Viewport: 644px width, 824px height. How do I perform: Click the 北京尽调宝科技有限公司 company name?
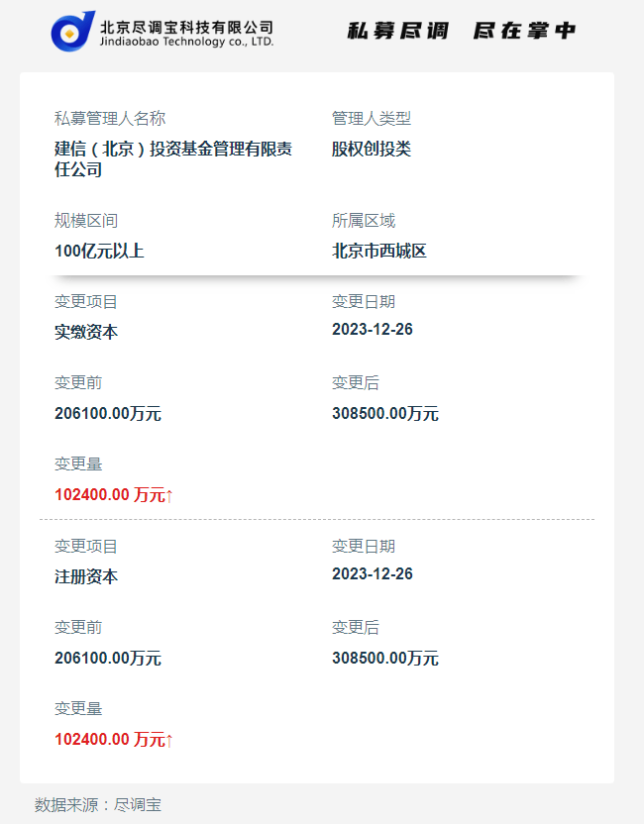(186, 26)
